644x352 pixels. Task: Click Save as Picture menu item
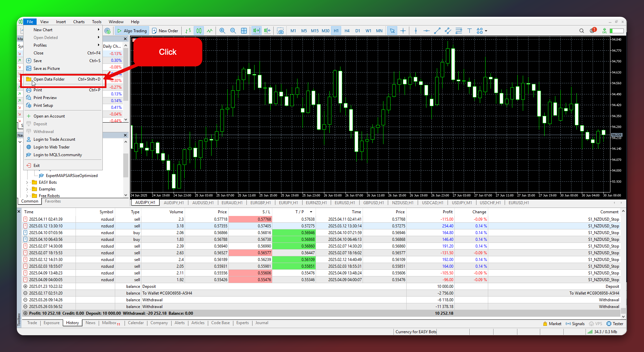click(x=63, y=68)
